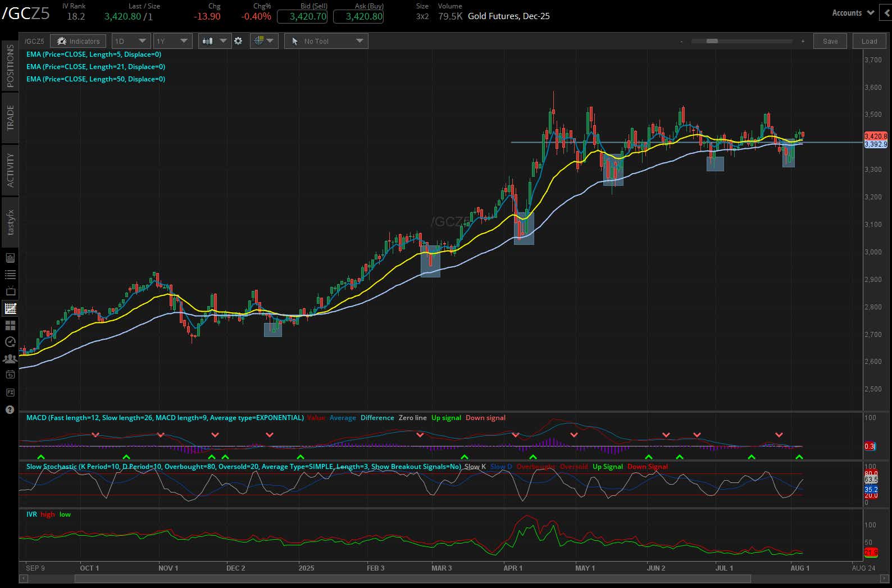Click the Chg -13.90 value
The image size is (892, 588).
click(207, 16)
